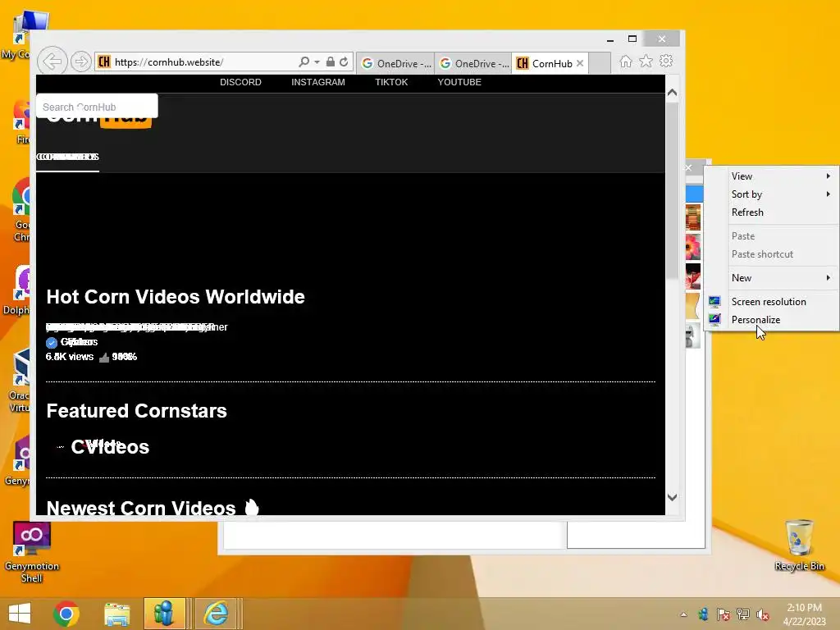Click the flower thumbnail in background window
Screen dimensions: 840x630
pyautogui.click(x=692, y=247)
